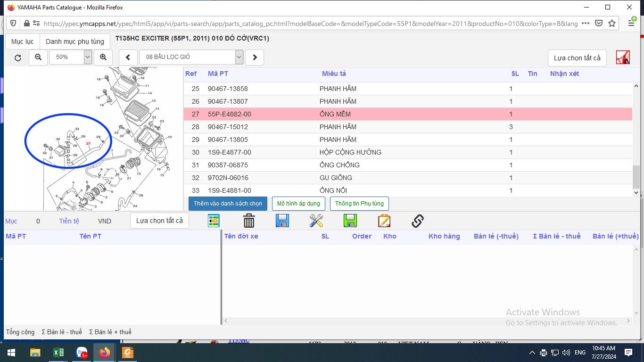The width and height of the screenshot is (644, 362).
Task: Go to previous diagram section arrow
Action: click(x=128, y=57)
